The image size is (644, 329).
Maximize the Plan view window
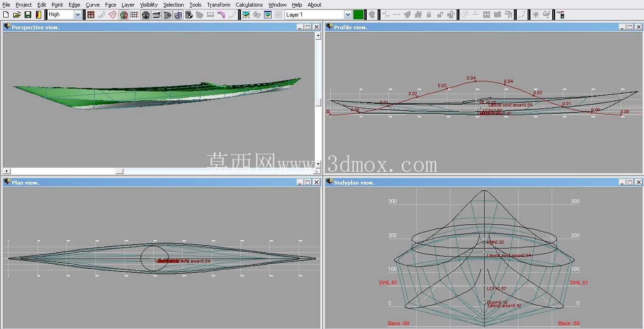(x=308, y=182)
